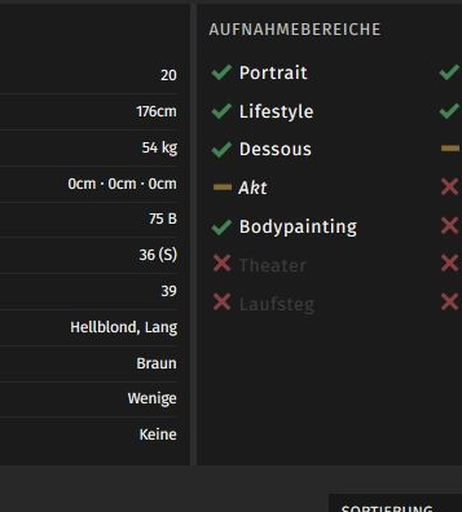
Task: Click the green checkmark beside Portrait
Action: click(x=222, y=72)
